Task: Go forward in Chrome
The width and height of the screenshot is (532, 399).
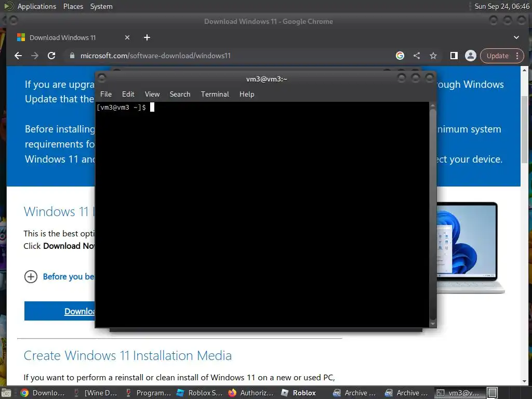Action: coord(35,56)
